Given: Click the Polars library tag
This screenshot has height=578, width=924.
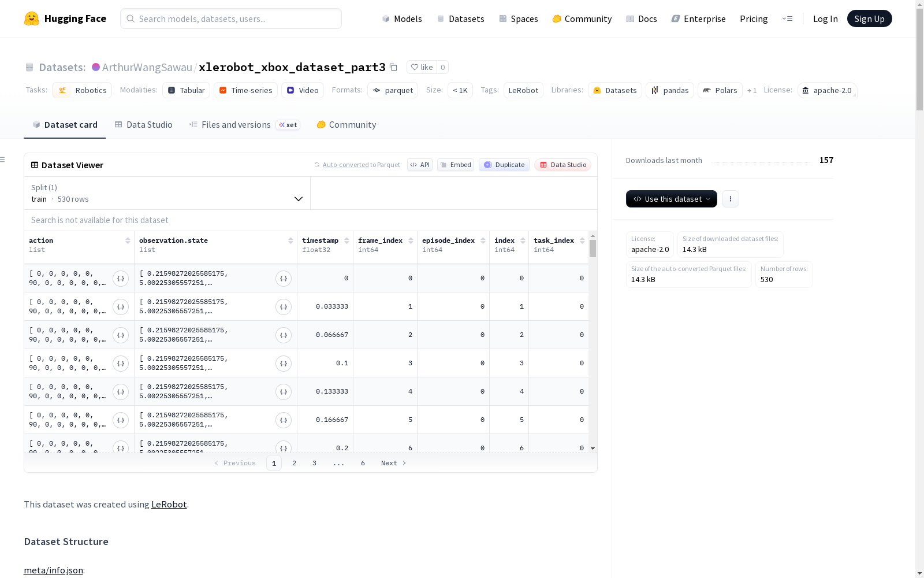Looking at the screenshot, I should pyautogui.click(x=720, y=90).
